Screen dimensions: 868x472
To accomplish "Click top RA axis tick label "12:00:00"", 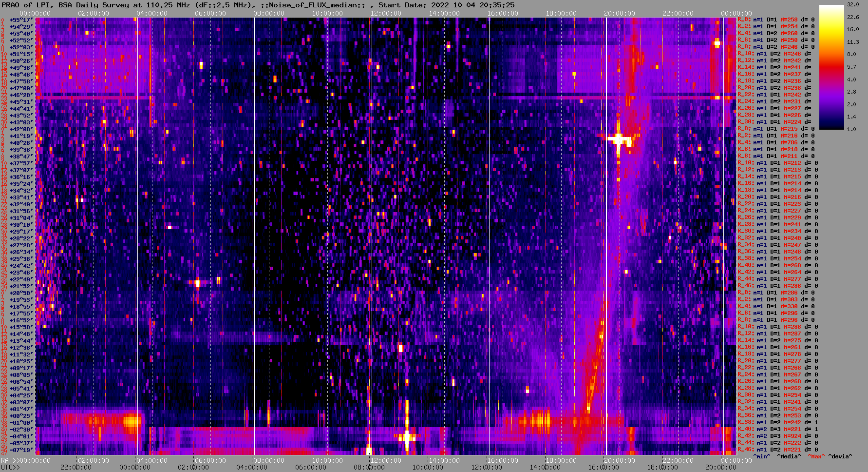I will click(386, 13).
